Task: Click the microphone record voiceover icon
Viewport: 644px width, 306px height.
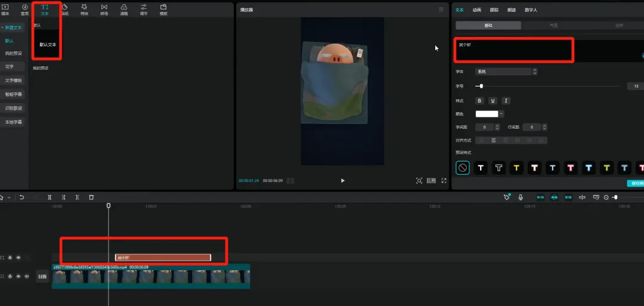Action: (521, 197)
